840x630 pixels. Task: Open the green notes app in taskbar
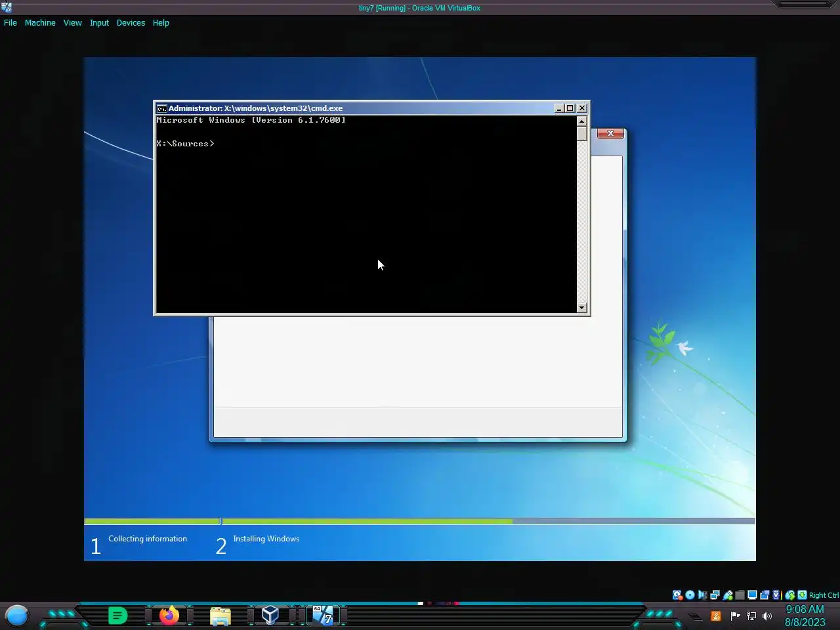[x=117, y=616]
